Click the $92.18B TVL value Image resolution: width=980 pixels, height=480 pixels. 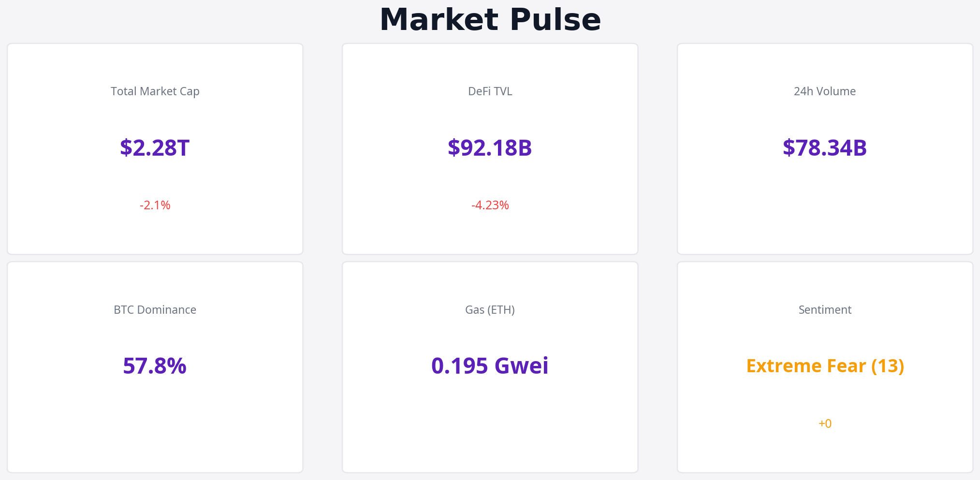coord(490,148)
